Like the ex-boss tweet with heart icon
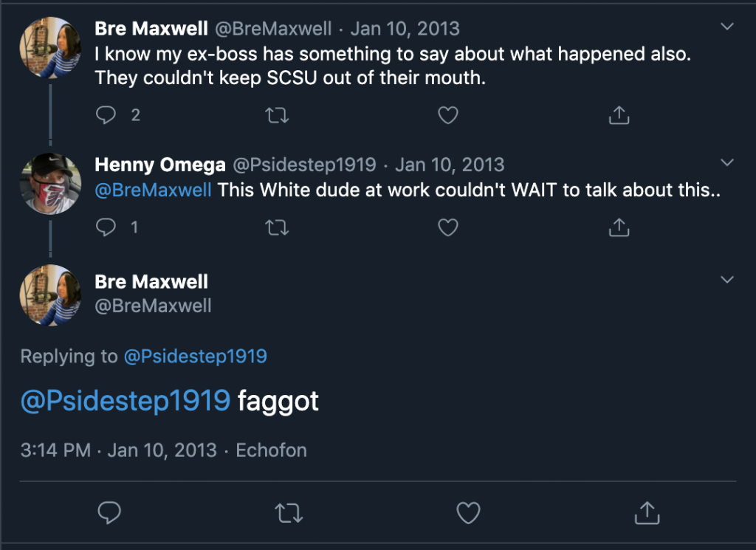Image resolution: width=756 pixels, height=550 pixels. coord(448,115)
